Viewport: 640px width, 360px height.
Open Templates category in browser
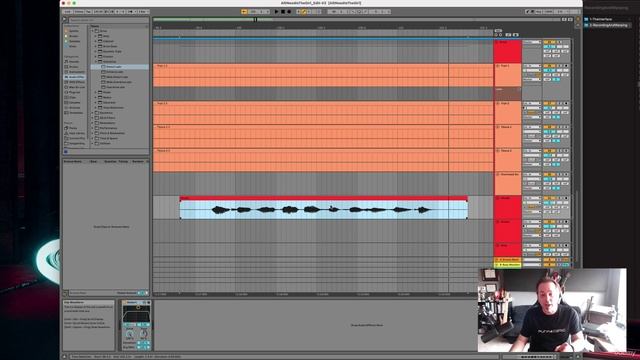point(74,113)
